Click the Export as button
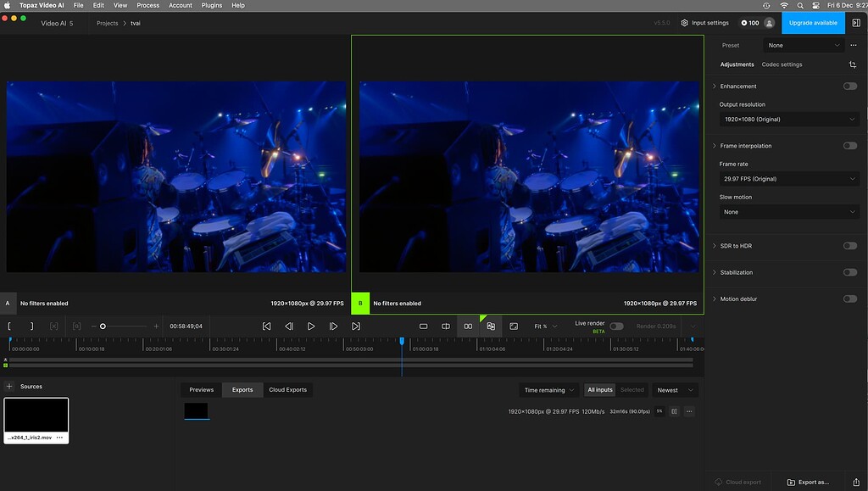 coord(808,483)
